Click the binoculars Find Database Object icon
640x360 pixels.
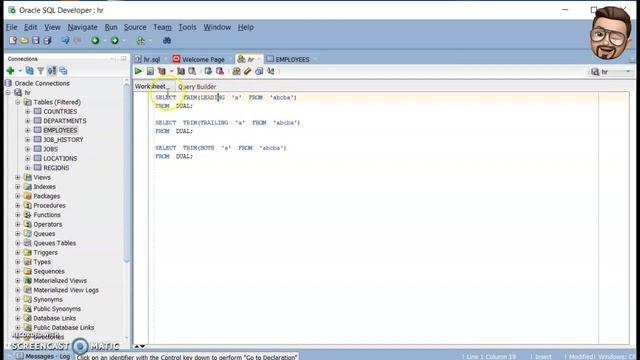point(167,40)
